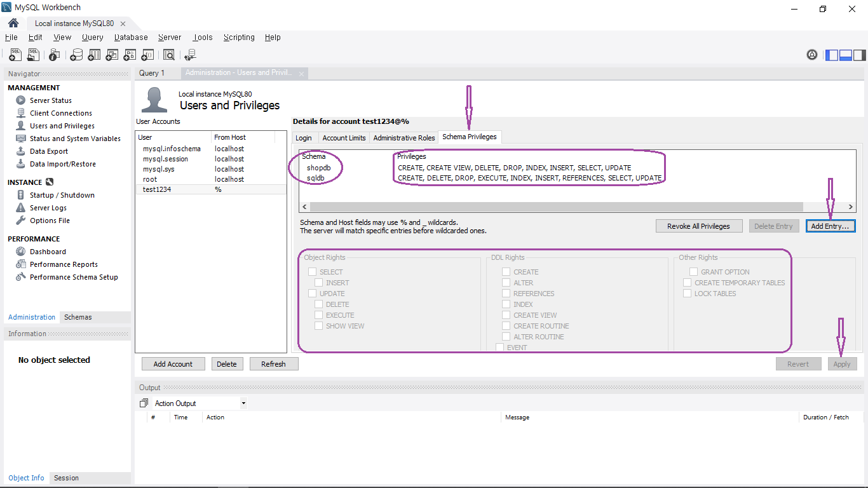Open Workbench preferences gear icon
The image size is (868, 488).
point(812,55)
